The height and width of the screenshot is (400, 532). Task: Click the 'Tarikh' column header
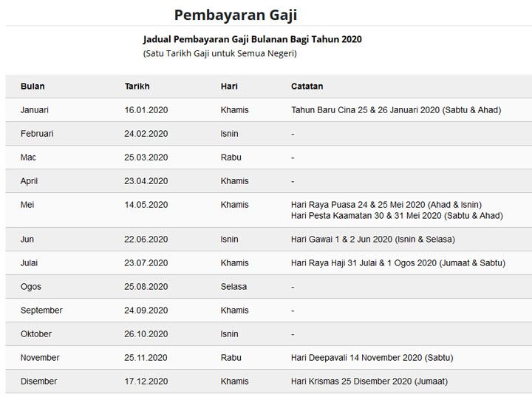point(137,87)
